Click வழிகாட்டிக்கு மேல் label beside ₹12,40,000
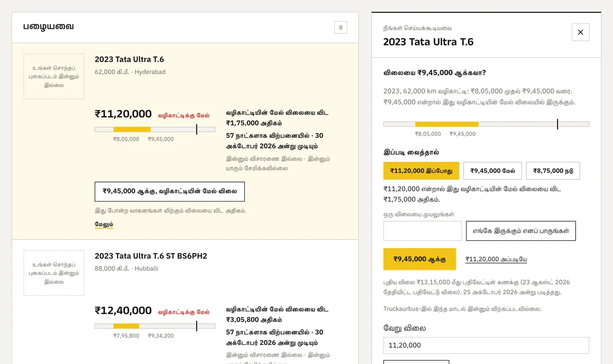 click(184, 312)
